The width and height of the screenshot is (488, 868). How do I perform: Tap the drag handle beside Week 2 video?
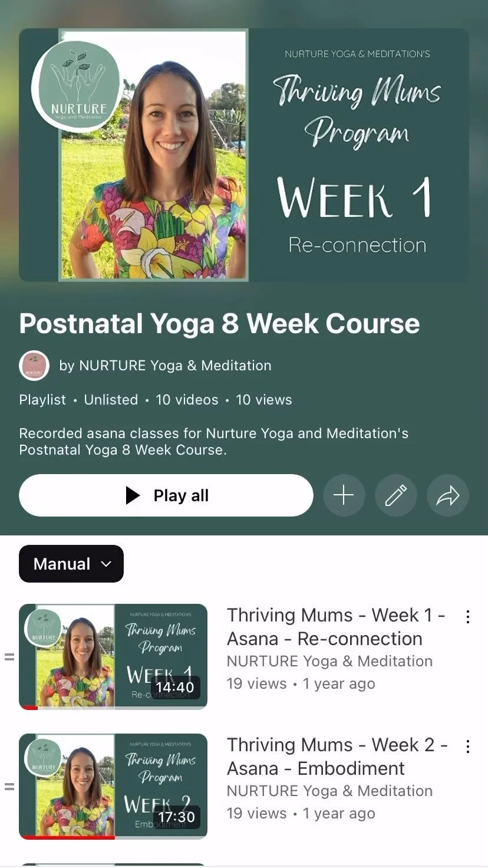point(9,786)
